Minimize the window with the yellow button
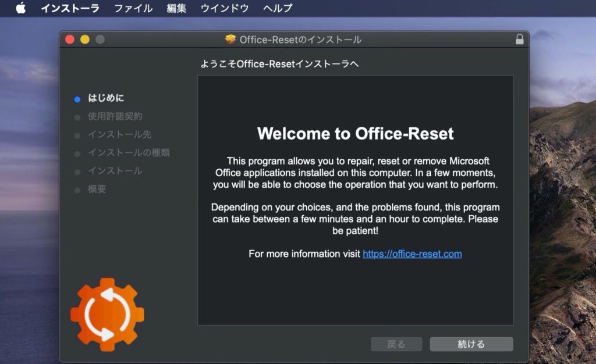Screen dimensions: 596x364 tap(85, 40)
